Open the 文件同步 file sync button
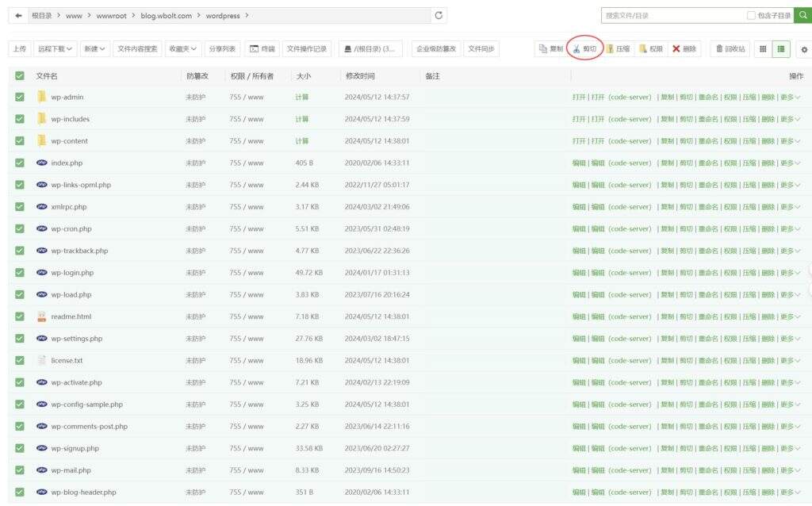The image size is (812, 506). click(481, 48)
